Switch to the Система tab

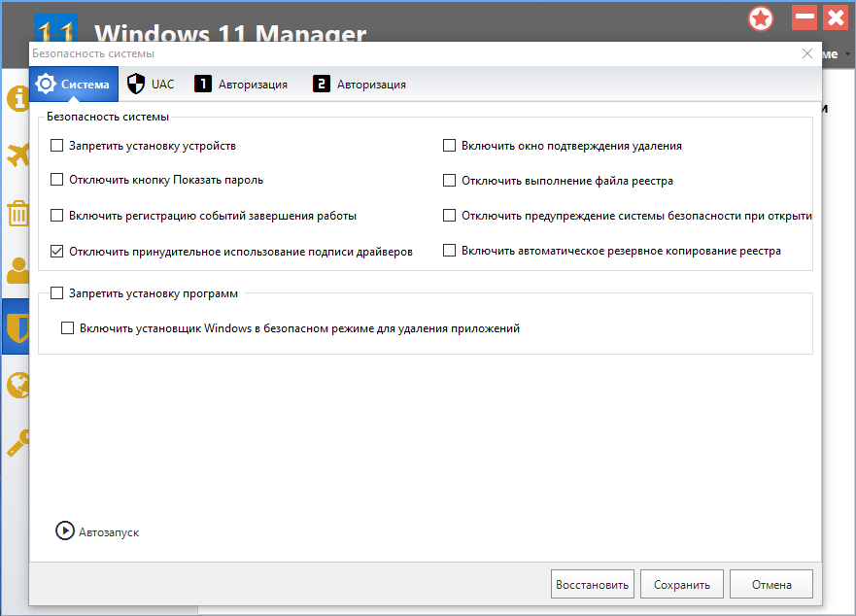74,85
